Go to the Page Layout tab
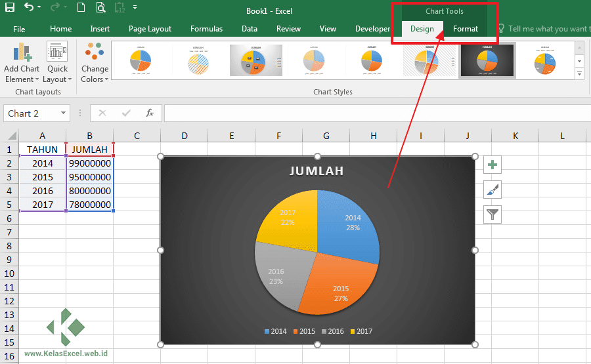This screenshot has height=364, width=591. pyautogui.click(x=150, y=29)
